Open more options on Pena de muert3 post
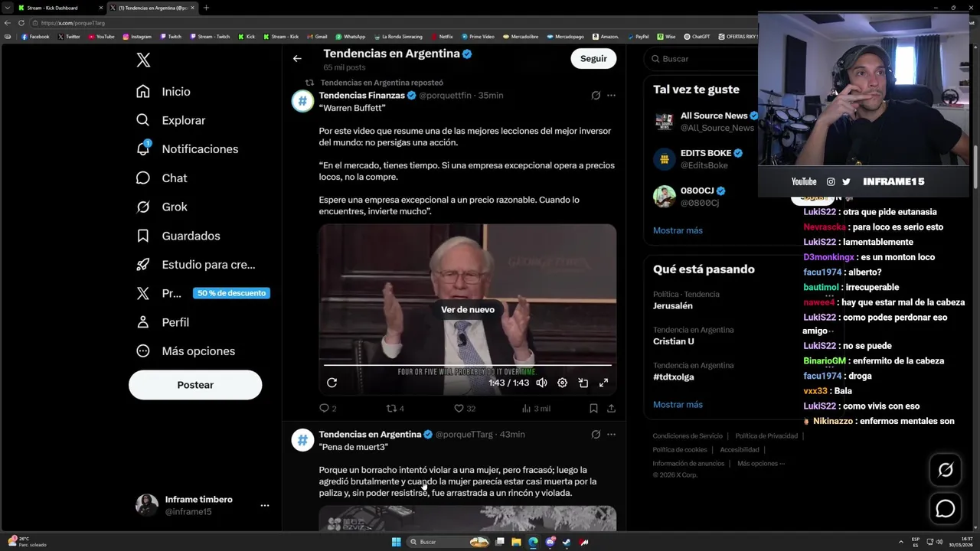The height and width of the screenshot is (551, 980). click(x=611, y=435)
